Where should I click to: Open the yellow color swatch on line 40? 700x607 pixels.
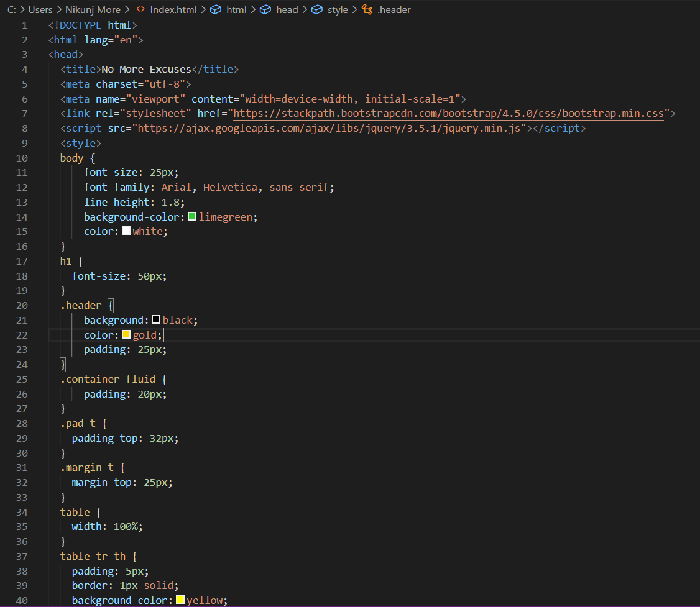click(180, 600)
